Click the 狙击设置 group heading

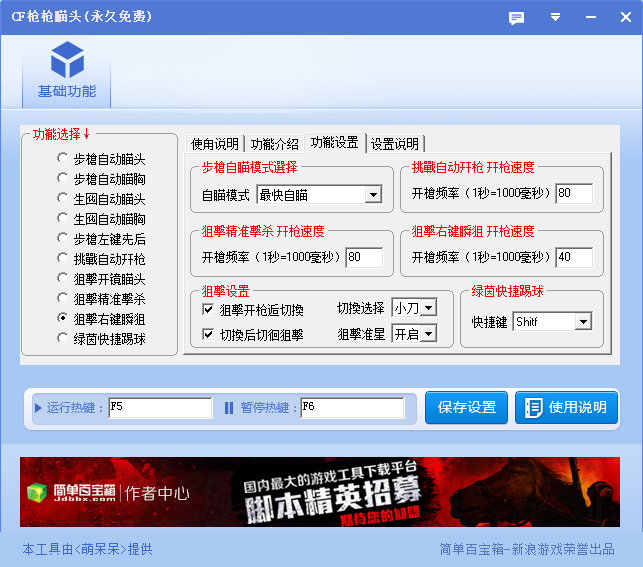tap(225, 291)
